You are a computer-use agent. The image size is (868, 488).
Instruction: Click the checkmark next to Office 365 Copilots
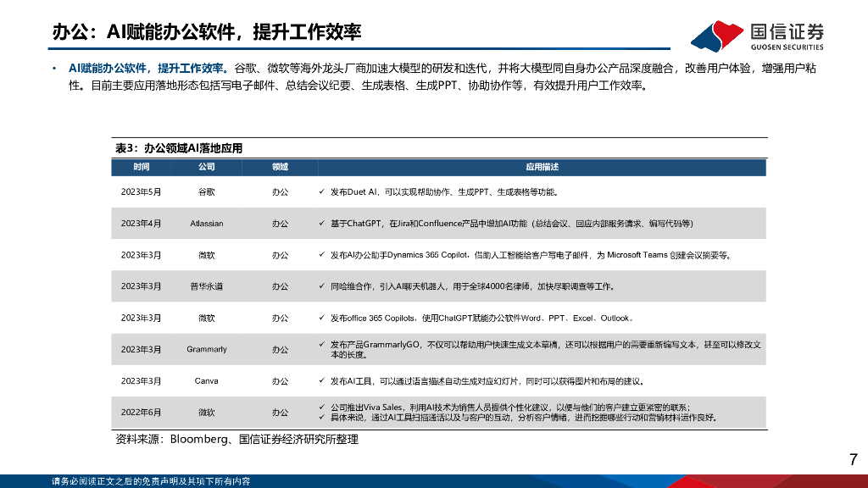click(x=320, y=318)
